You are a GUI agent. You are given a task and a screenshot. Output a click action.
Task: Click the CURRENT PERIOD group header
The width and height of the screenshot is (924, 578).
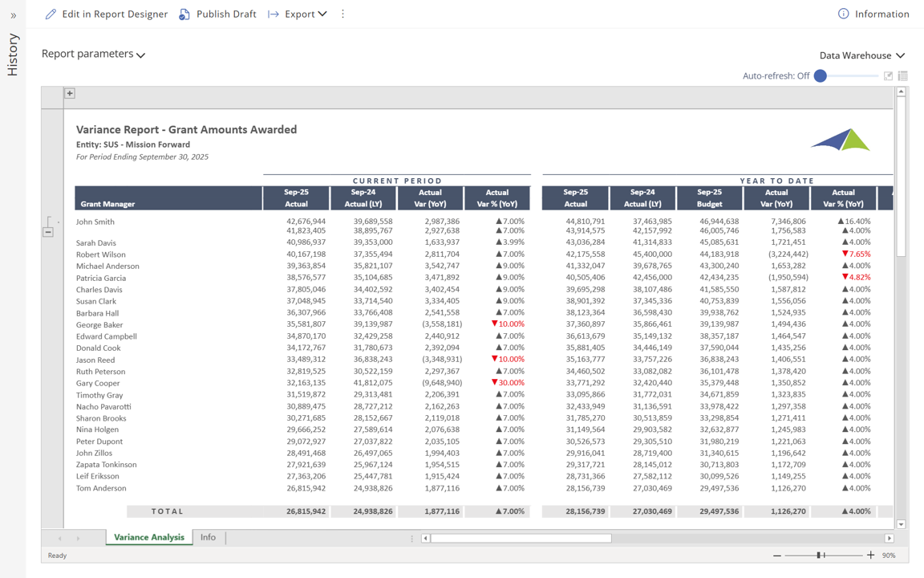pyautogui.click(x=397, y=181)
